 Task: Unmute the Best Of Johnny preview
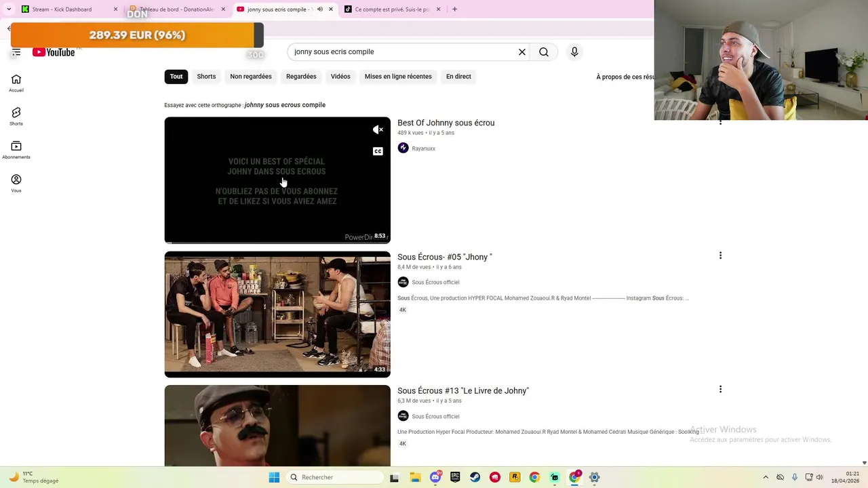378,129
